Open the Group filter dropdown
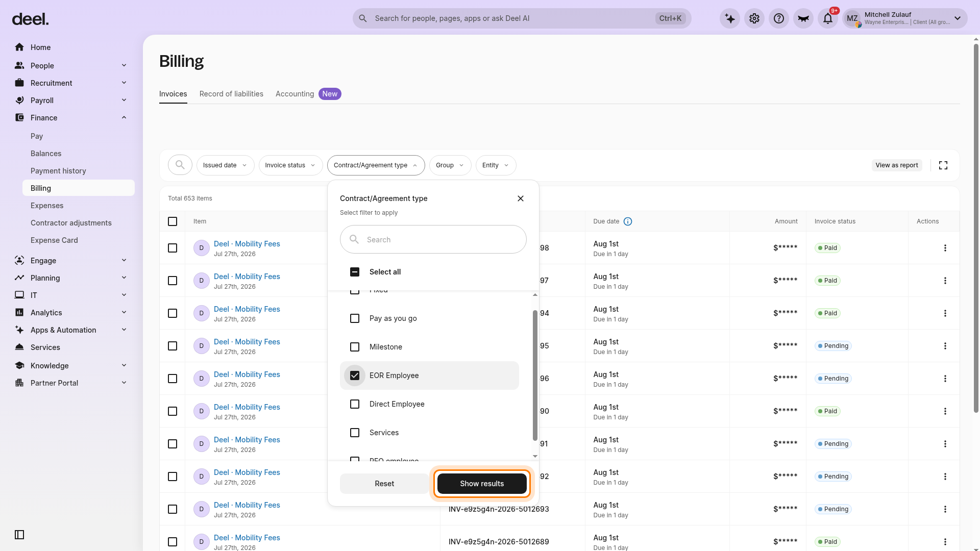This screenshot has width=980, height=551. (x=450, y=165)
